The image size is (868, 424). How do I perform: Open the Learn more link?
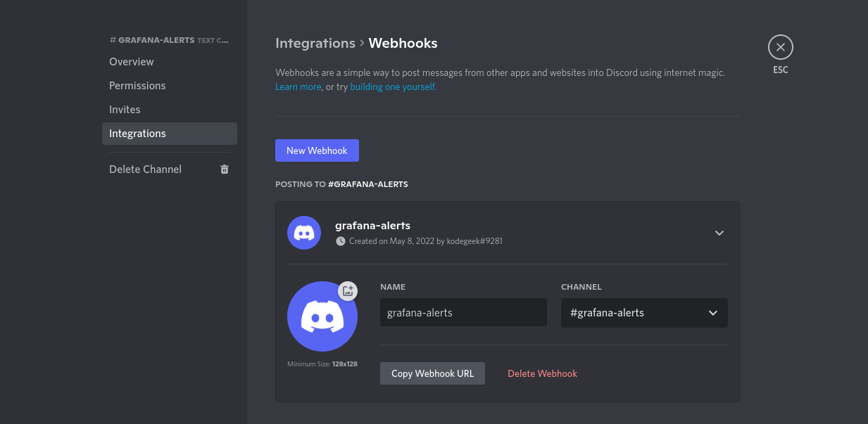tap(298, 86)
